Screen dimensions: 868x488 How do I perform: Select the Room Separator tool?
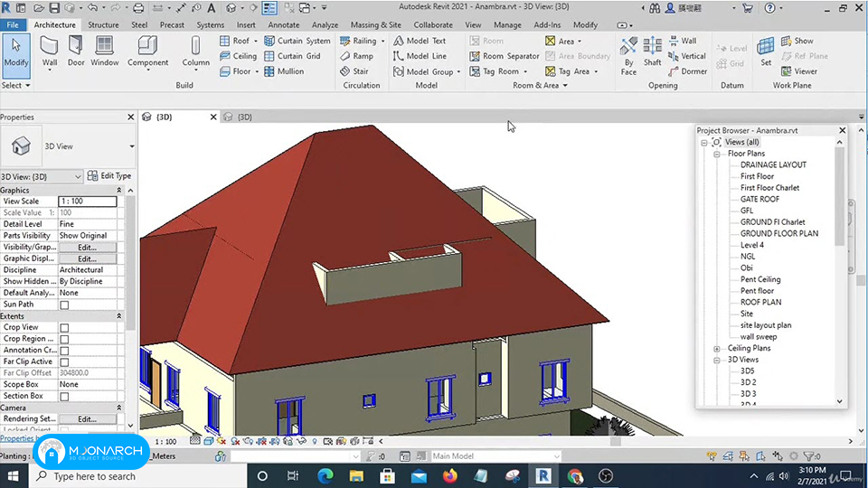coord(505,56)
